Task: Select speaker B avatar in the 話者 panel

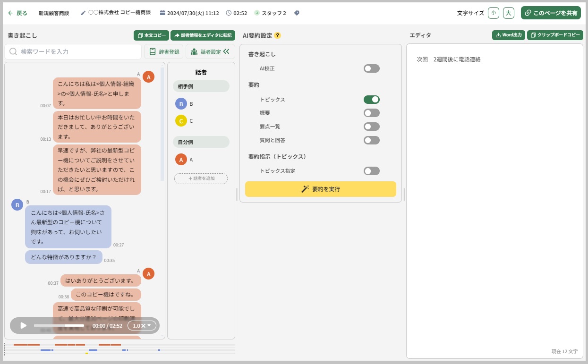Action: point(180,103)
